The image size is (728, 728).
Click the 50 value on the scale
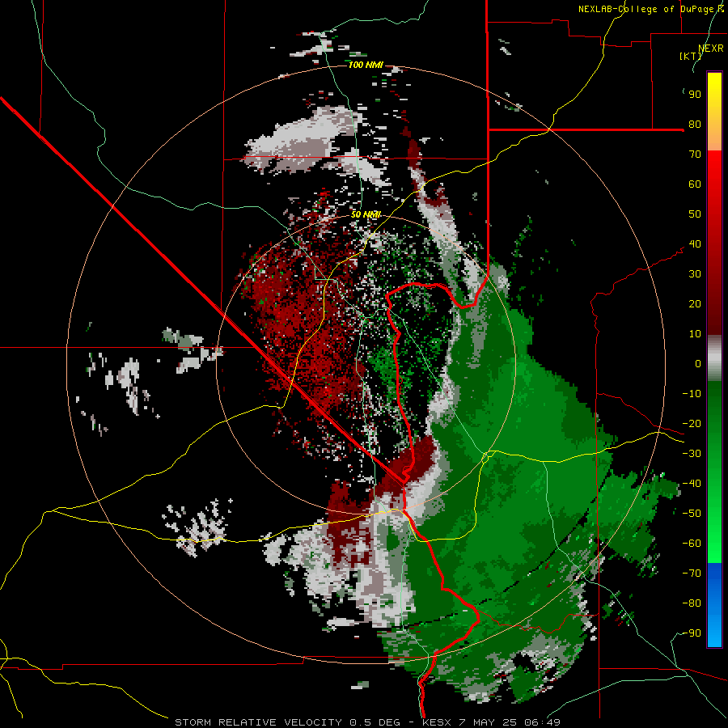[x=695, y=214]
